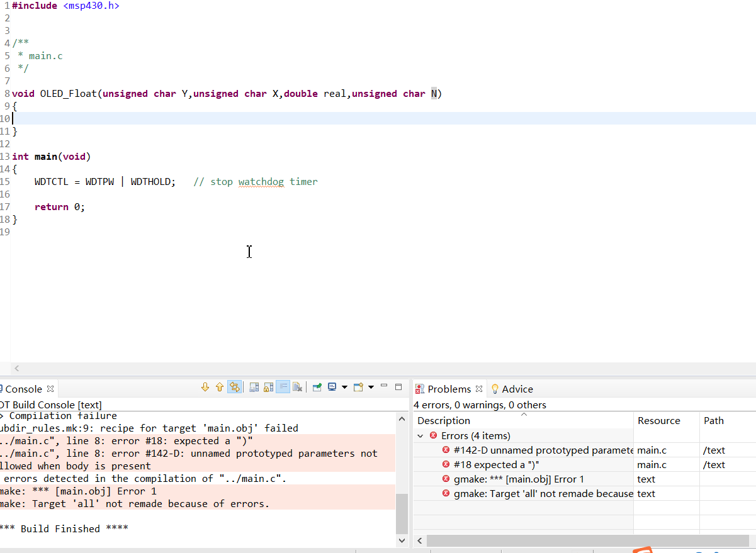Click Console scrollbar down arrow
The width and height of the screenshot is (756, 553).
tap(402, 540)
